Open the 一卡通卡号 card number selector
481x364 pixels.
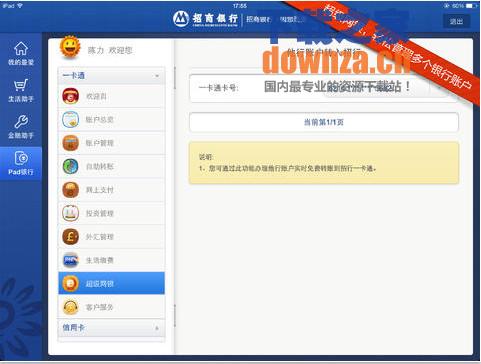click(324, 88)
